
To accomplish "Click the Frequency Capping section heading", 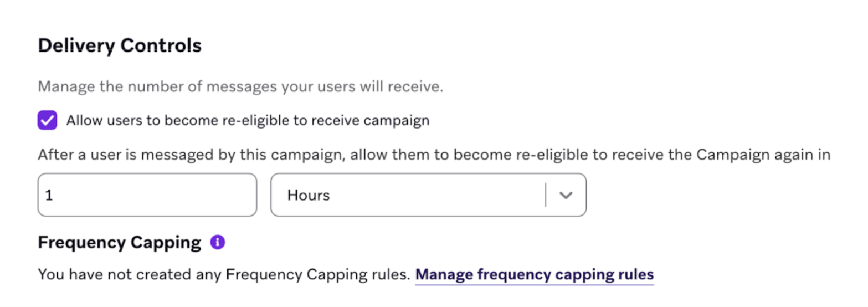I will click(x=119, y=242).
